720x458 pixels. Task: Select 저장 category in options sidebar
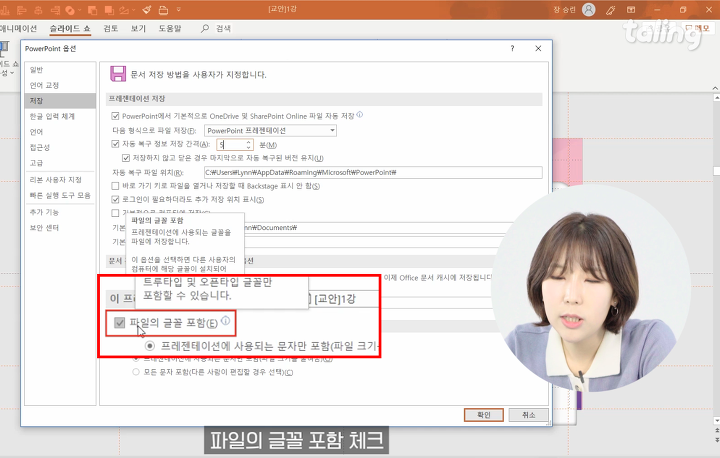point(60,101)
